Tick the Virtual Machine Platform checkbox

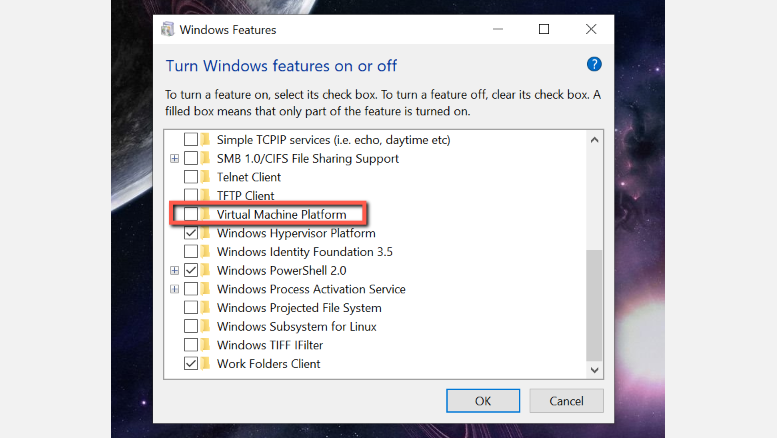tap(191, 214)
